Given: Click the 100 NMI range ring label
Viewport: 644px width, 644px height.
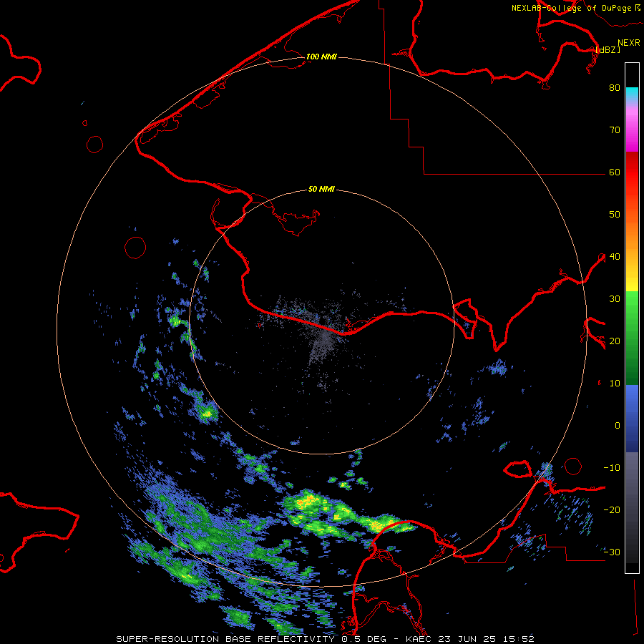Looking at the screenshot, I should (x=321, y=57).
